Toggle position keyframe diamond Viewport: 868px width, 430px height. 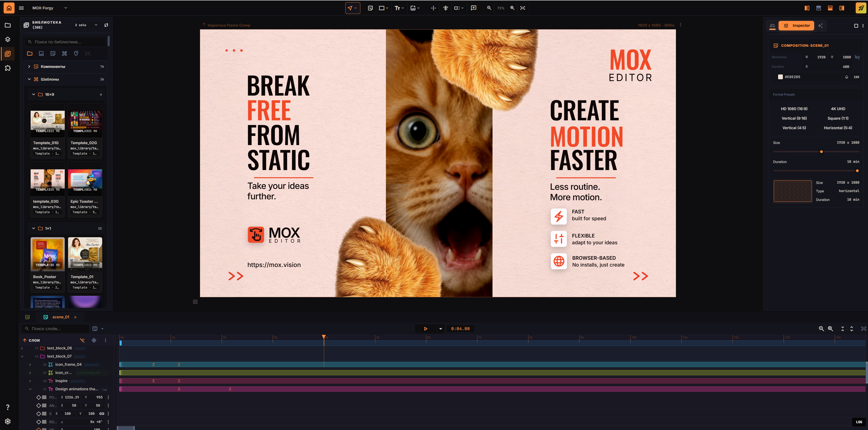38,397
